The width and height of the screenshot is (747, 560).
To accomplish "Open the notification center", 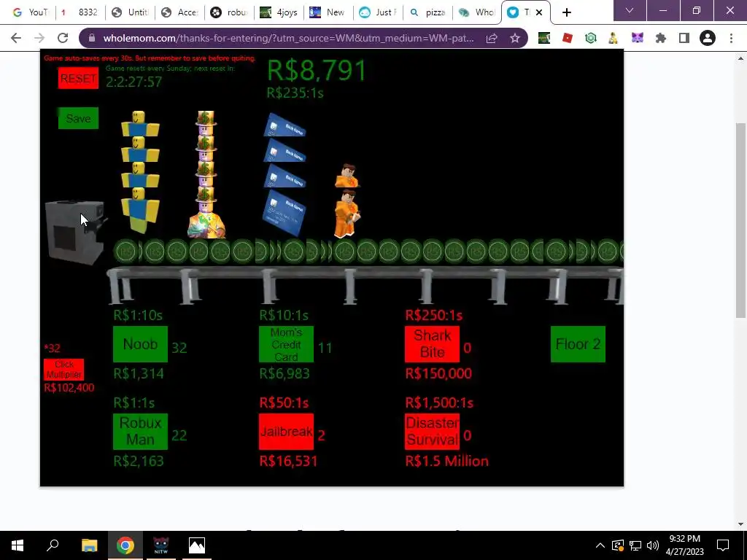I will point(723,545).
